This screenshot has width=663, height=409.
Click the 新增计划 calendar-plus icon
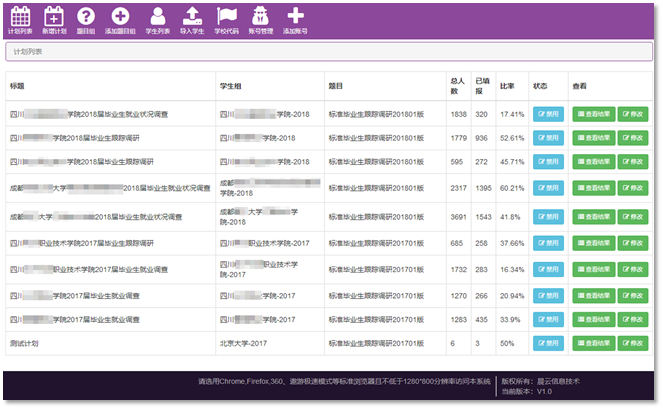point(54,16)
